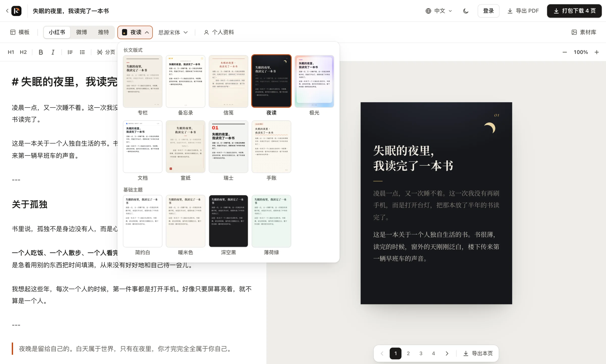Select the 信笺 layout thumbnail

point(228,81)
